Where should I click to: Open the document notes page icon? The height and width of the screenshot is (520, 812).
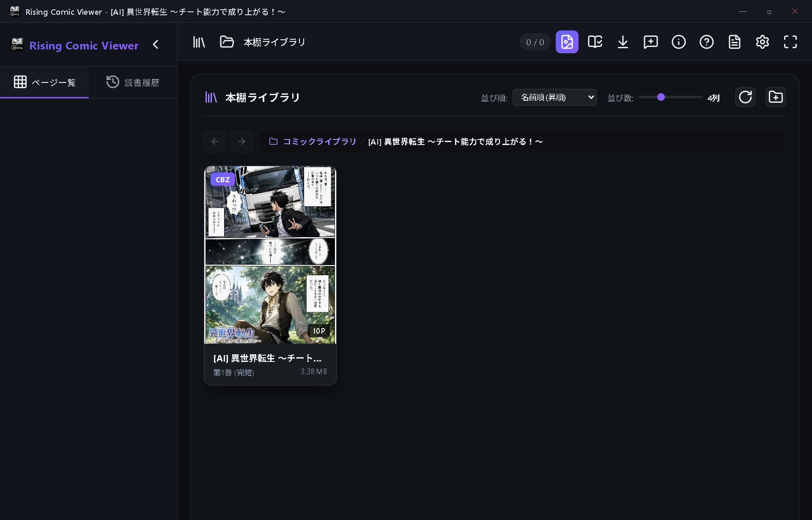coord(734,42)
